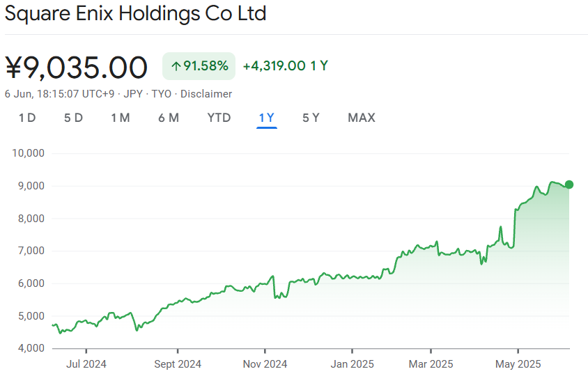Open the Disclaimer link
This screenshot has height=383, width=588.
[206, 94]
